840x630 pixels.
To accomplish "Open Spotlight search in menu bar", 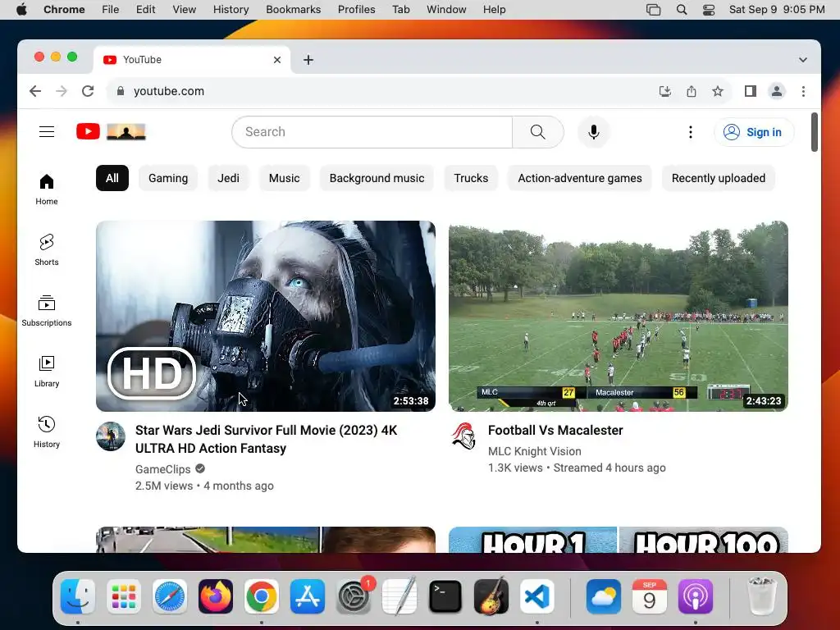I will click(682, 10).
